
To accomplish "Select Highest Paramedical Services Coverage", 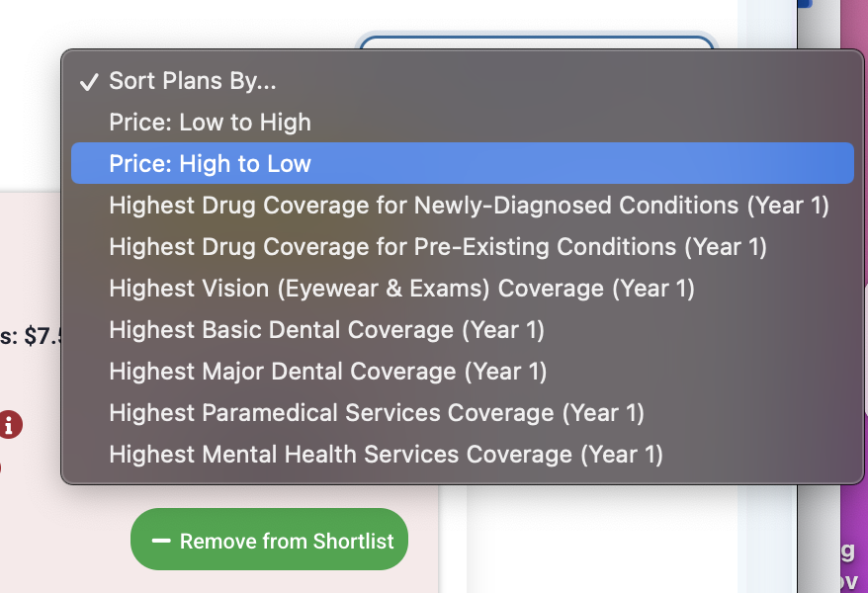I will click(377, 413).
